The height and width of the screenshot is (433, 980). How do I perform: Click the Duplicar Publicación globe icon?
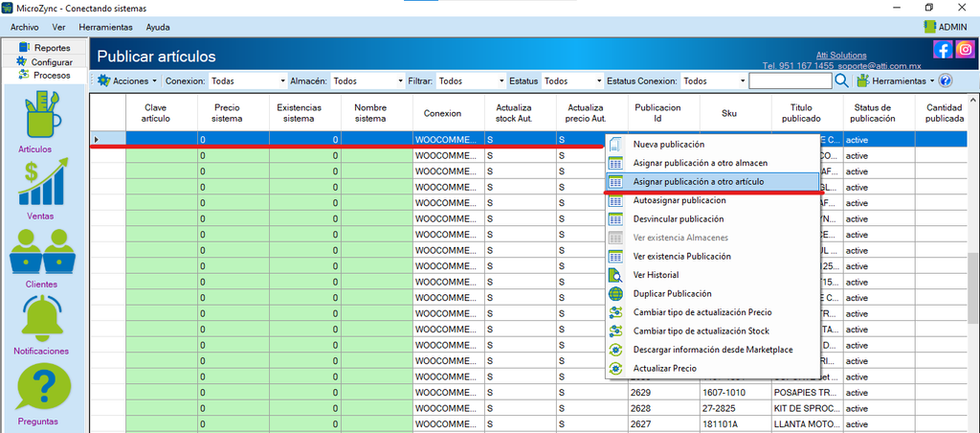coord(615,293)
